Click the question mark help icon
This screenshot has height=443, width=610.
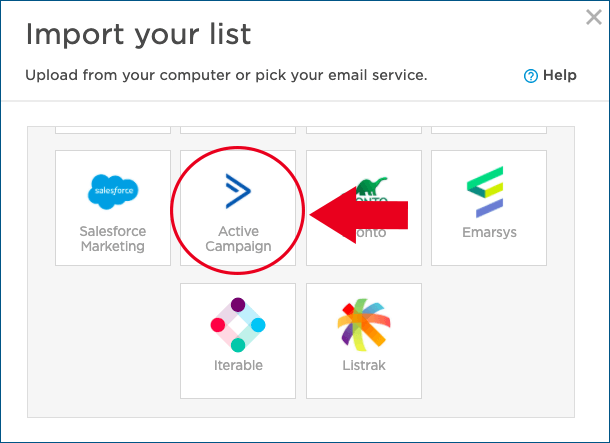coord(531,76)
